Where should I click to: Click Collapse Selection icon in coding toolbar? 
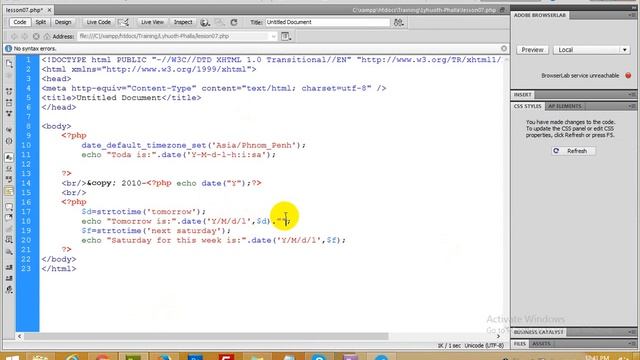pos(9,102)
